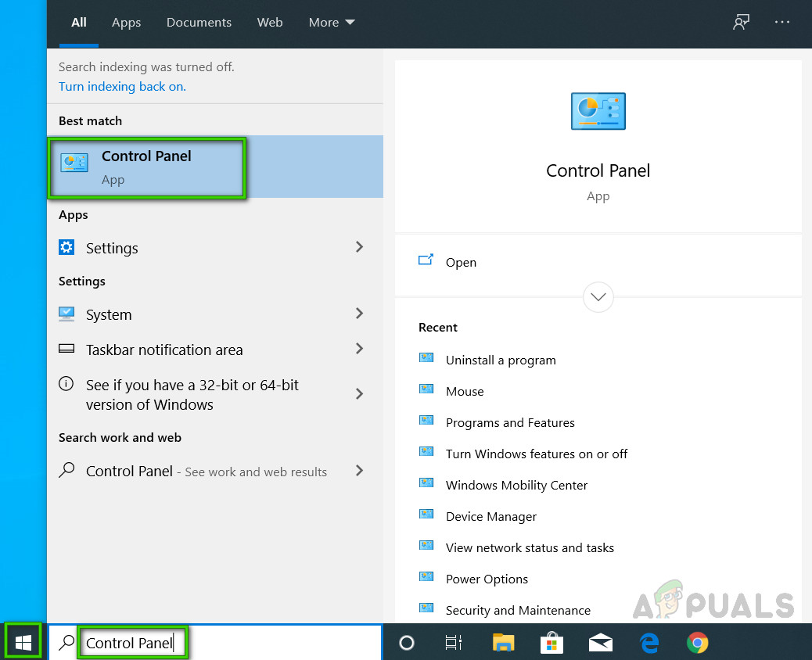This screenshot has height=660, width=812.
Task: Open the More filter dropdown
Action: [332, 22]
